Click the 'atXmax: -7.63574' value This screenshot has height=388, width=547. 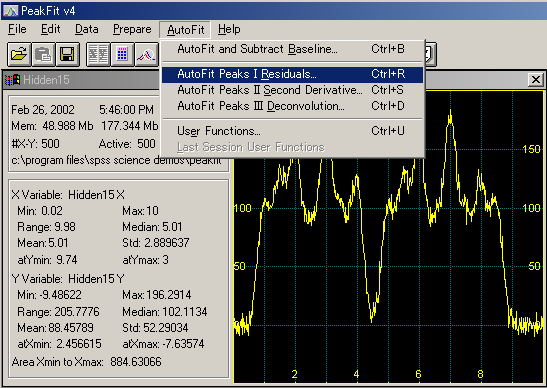tap(163, 344)
